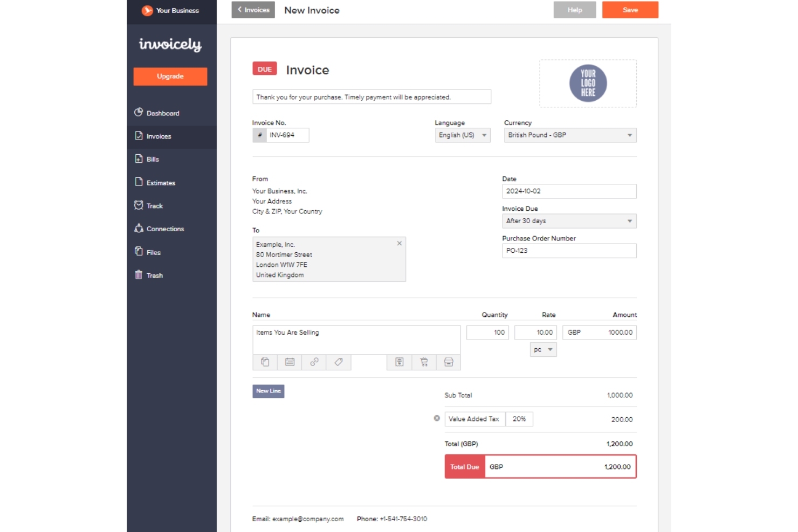This screenshot has width=798, height=532.
Task: Go back to the Invoices list
Action: (x=253, y=10)
